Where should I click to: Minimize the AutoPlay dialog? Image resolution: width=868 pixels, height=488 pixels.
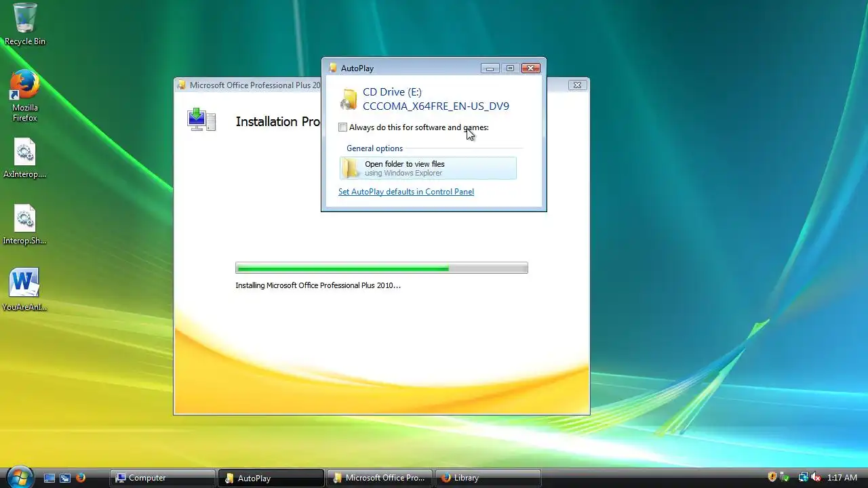point(490,68)
